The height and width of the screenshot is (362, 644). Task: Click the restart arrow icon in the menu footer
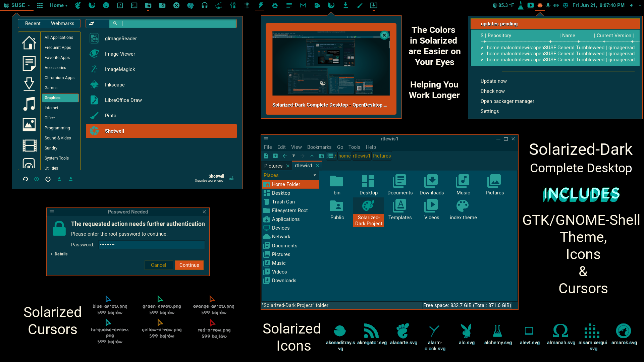coord(25,179)
